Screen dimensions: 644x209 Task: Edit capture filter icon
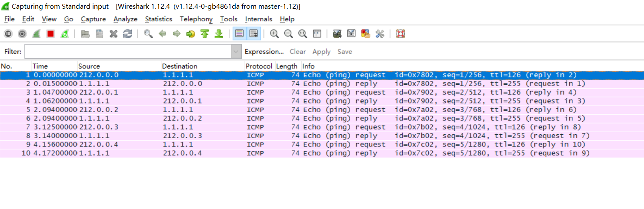click(337, 34)
